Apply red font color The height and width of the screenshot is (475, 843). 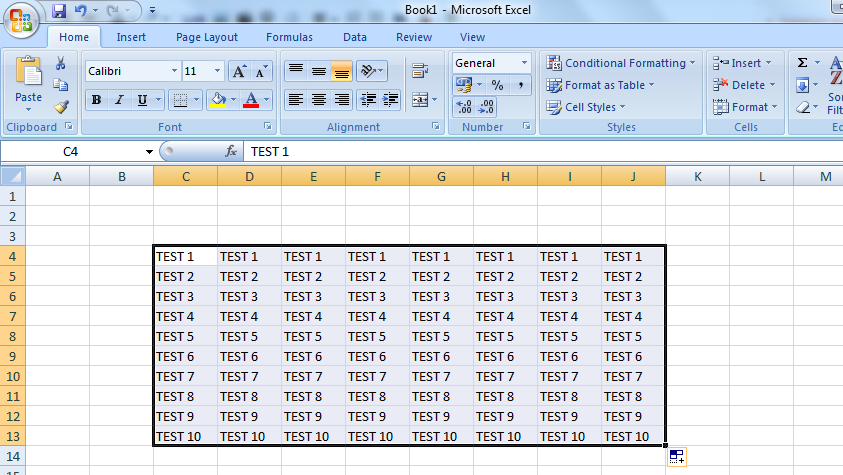click(x=251, y=100)
